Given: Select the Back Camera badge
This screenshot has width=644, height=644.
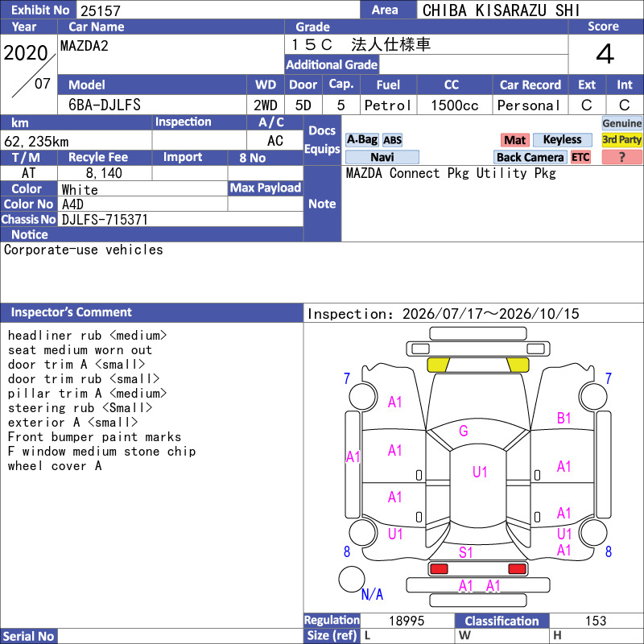Looking at the screenshot, I should pyautogui.click(x=530, y=157).
